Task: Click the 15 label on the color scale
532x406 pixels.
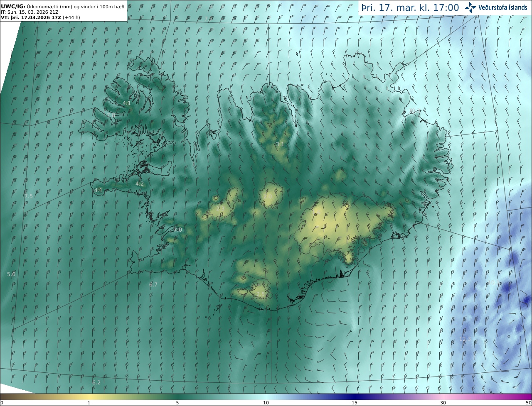Action: tap(355, 403)
